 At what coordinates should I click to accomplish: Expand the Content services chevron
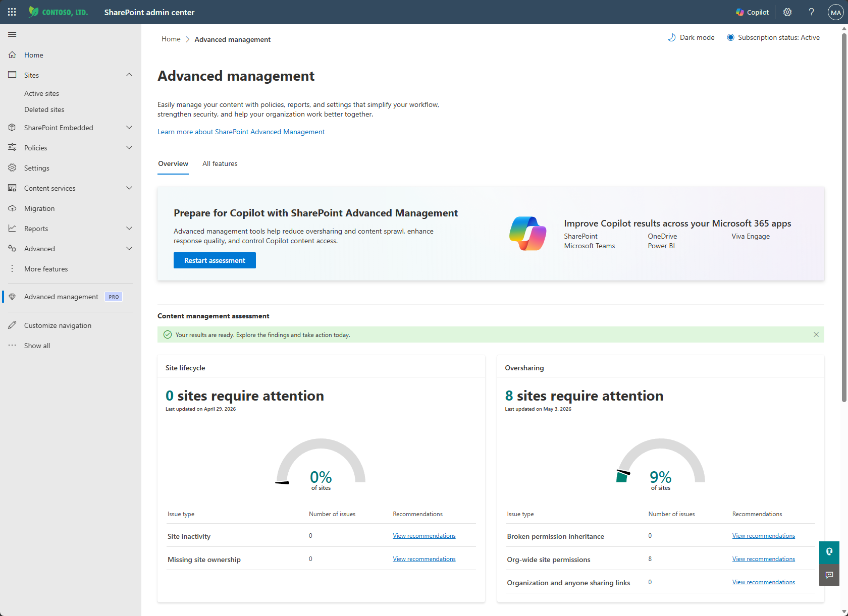point(129,188)
